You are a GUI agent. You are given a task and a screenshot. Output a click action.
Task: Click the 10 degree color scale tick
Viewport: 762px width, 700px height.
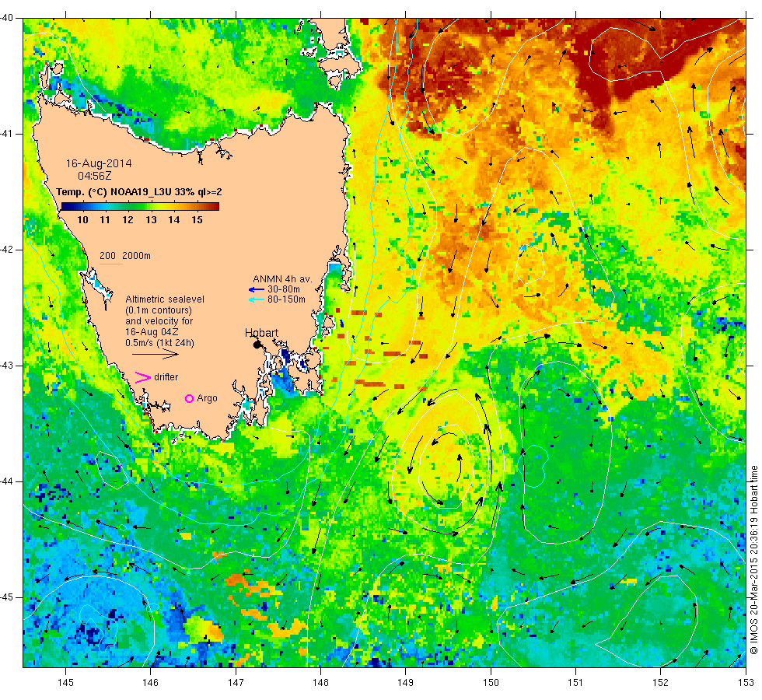pyautogui.click(x=82, y=219)
